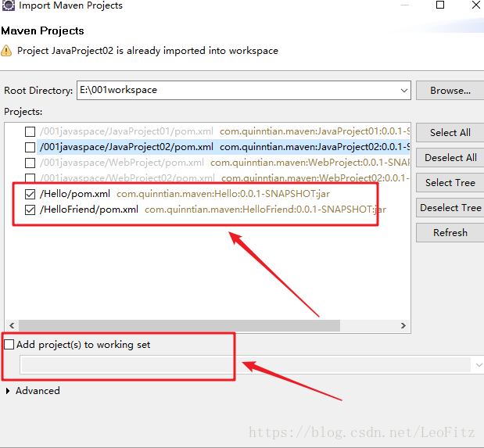Select the /Hello/pom.xml row text
This screenshot has width=484, height=448.
75,194
